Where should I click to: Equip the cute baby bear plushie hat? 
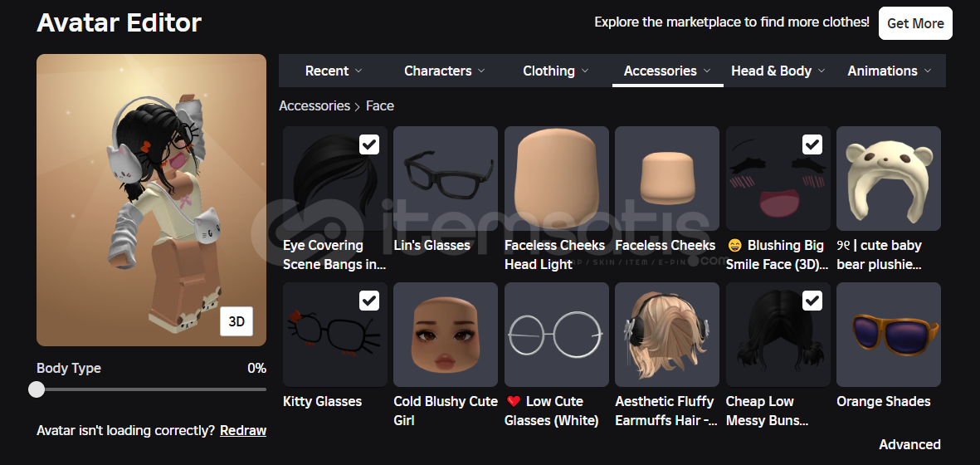tap(888, 179)
